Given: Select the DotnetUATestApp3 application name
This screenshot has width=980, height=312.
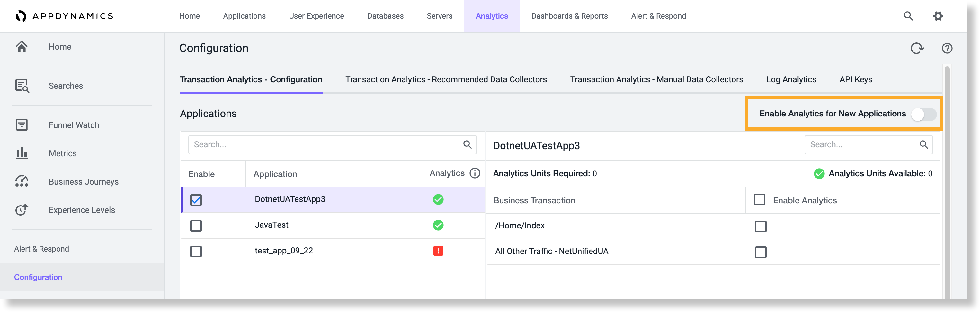Looking at the screenshot, I should tap(290, 199).
